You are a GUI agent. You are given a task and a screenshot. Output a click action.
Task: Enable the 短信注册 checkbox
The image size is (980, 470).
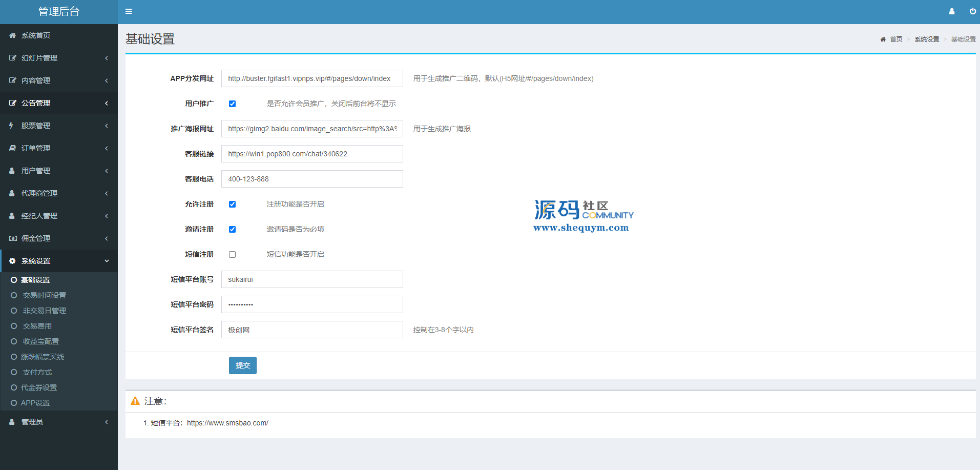click(232, 254)
